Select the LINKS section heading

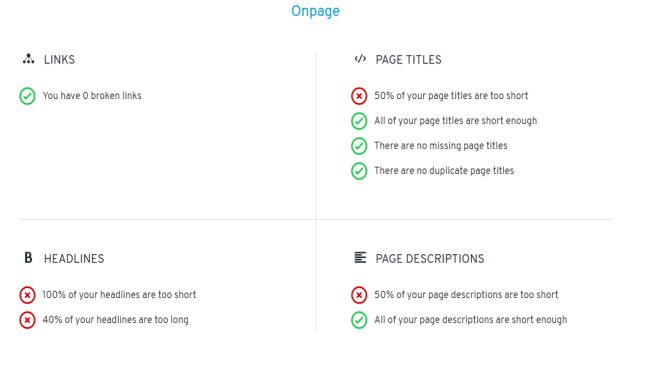click(x=59, y=60)
